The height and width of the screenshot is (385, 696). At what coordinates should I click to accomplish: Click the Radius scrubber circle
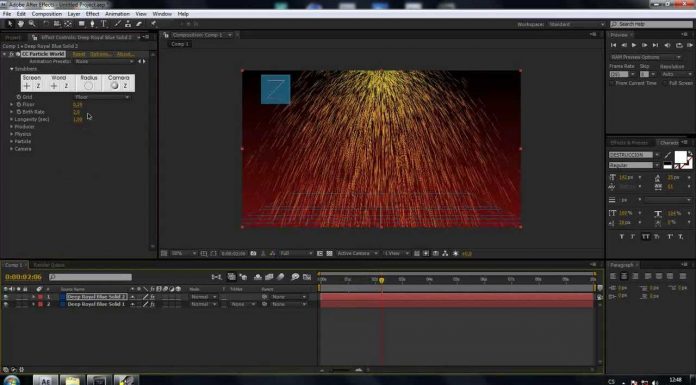click(x=88, y=86)
